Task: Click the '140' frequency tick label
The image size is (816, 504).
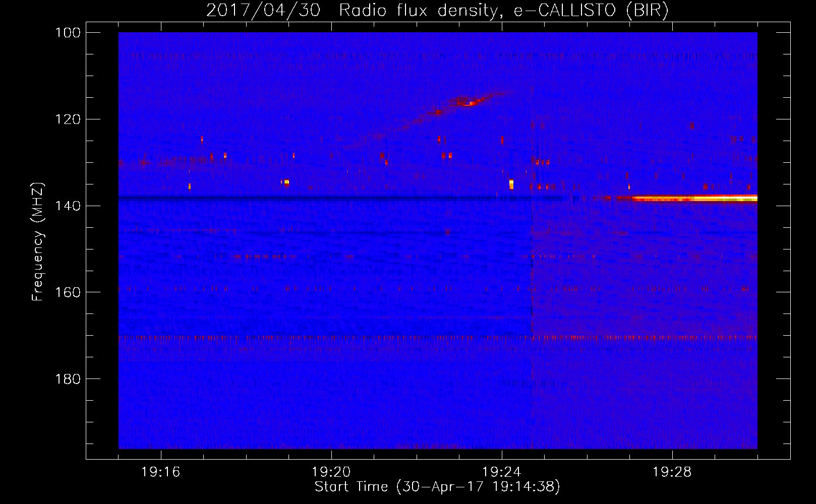Action: click(x=68, y=206)
